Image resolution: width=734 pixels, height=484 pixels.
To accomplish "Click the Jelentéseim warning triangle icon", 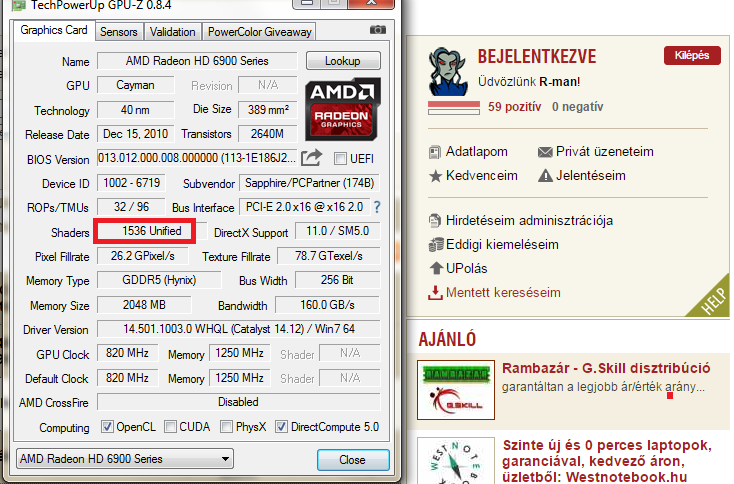I will [545, 176].
